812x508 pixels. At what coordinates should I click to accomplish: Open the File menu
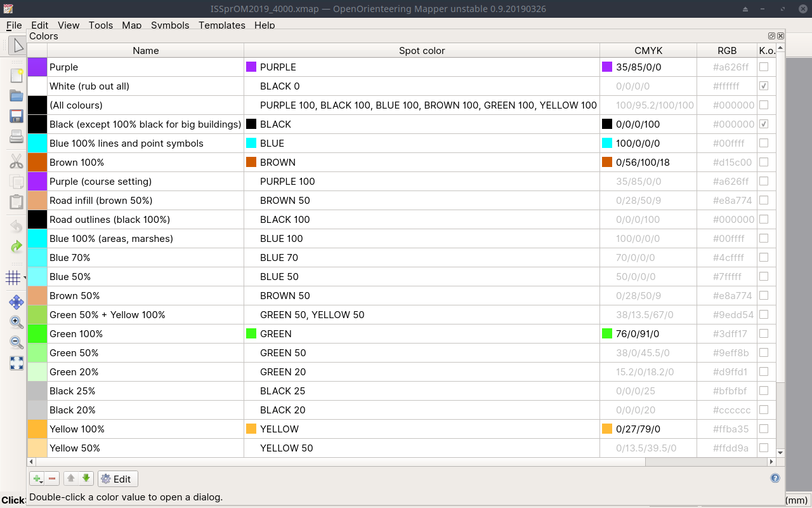[x=14, y=25]
